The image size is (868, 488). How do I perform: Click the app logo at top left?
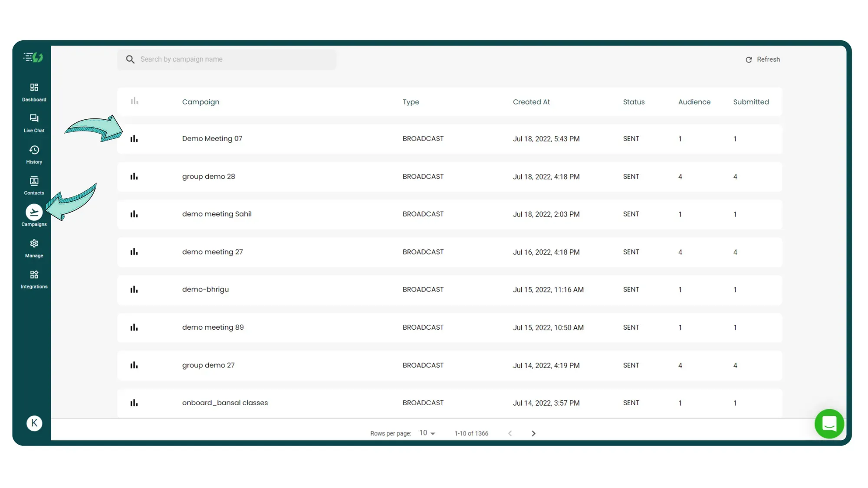point(34,57)
